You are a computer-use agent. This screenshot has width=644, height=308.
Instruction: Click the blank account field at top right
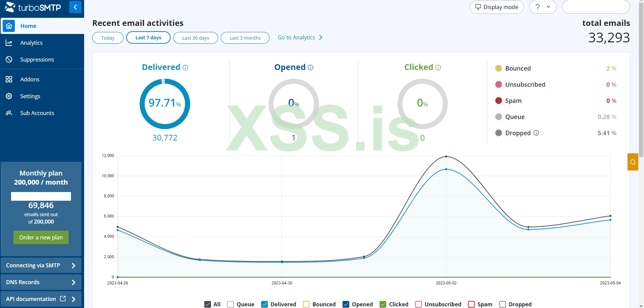coord(596,7)
